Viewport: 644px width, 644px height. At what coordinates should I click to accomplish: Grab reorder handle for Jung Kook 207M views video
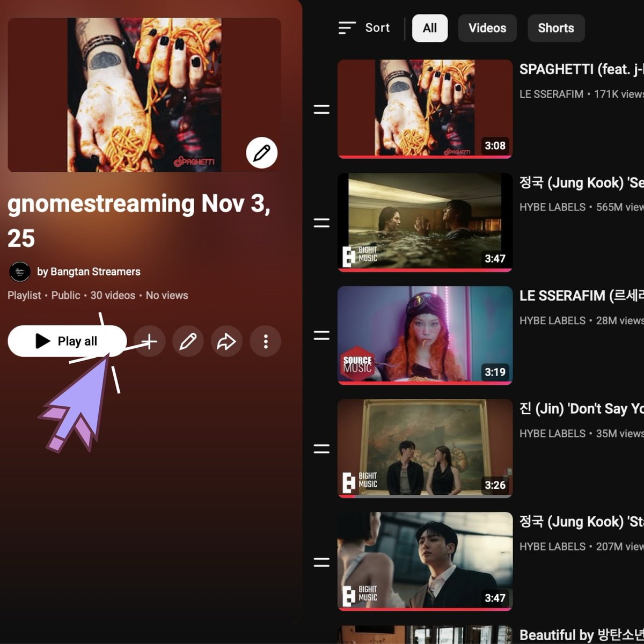pos(321,562)
